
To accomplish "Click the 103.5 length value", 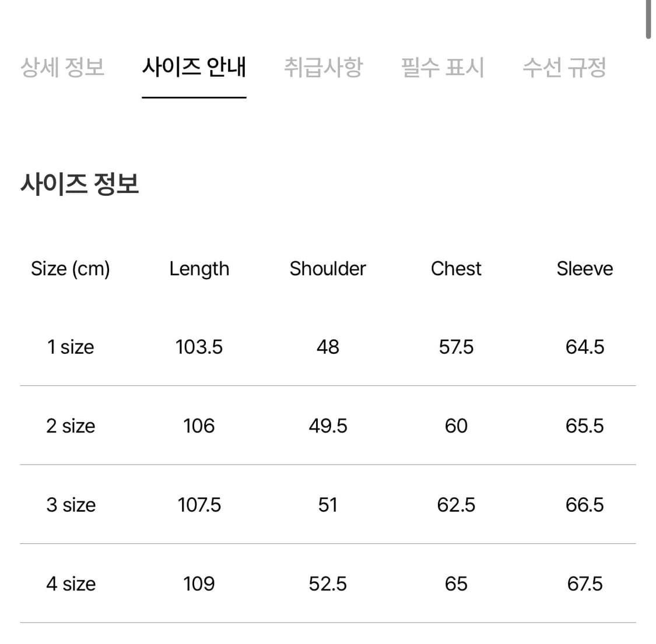I will click(x=199, y=347).
